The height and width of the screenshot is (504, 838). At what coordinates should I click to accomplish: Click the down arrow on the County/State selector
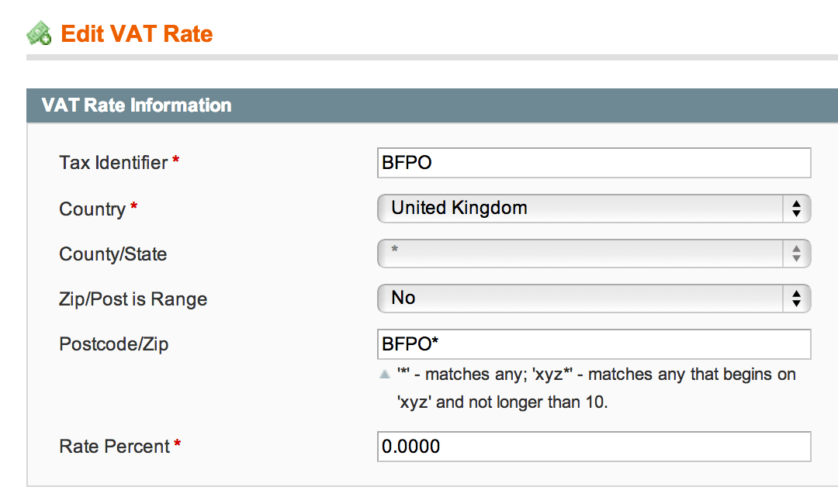(796, 257)
